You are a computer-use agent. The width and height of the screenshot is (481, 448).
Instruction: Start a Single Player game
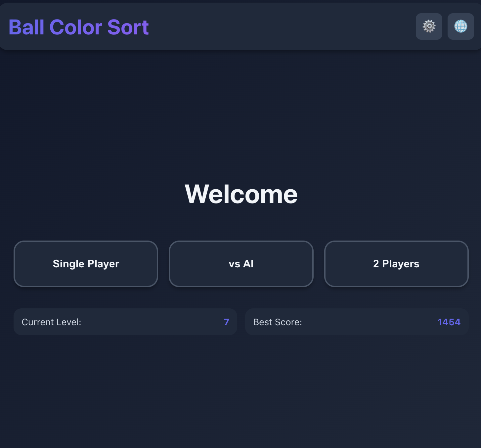pyautogui.click(x=86, y=264)
